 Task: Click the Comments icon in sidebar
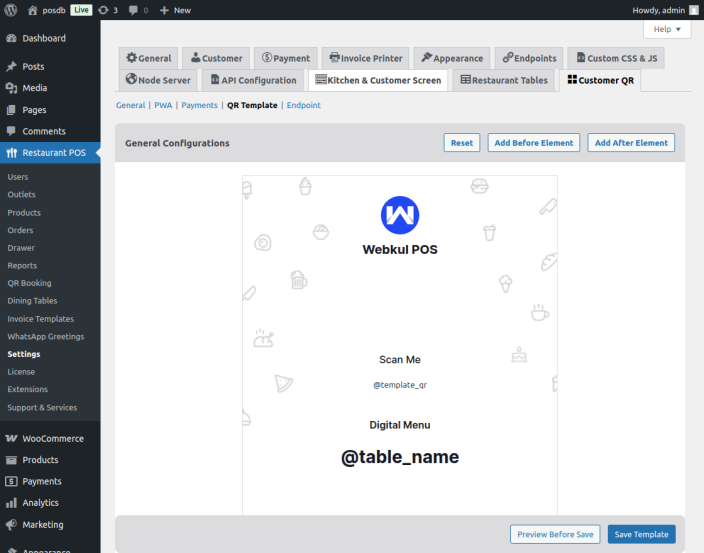coord(12,131)
